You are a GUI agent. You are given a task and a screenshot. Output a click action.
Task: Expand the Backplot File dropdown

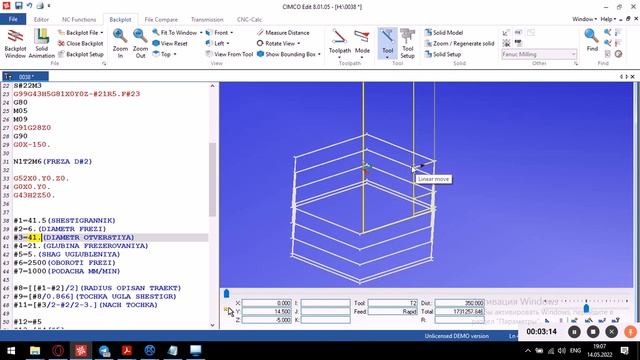(x=102, y=33)
